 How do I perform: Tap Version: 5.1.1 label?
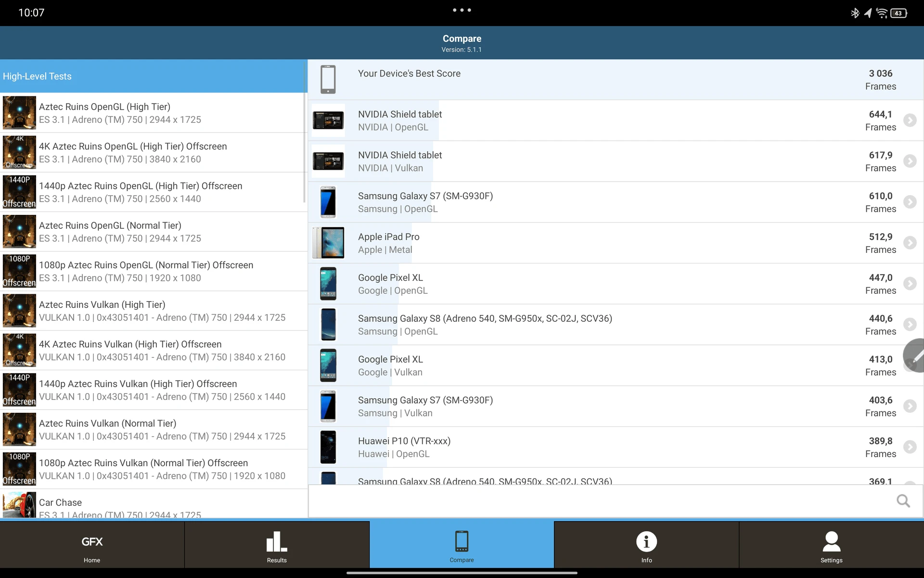[x=462, y=50]
